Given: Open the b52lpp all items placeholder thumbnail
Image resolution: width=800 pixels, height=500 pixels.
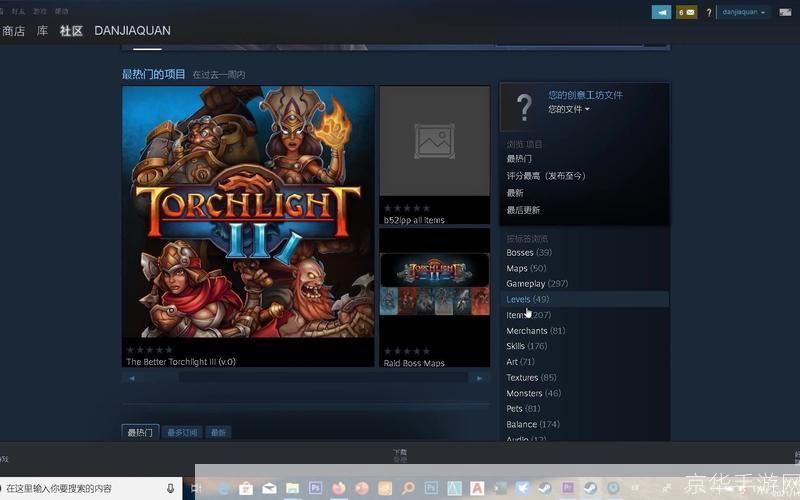Looking at the screenshot, I should (435, 141).
